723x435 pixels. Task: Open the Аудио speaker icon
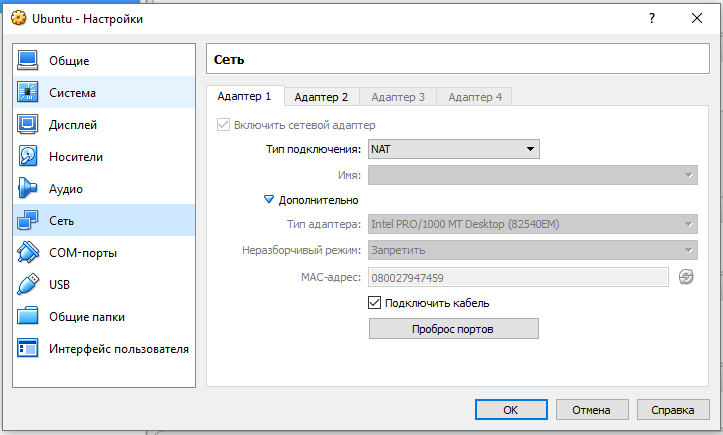tap(28, 189)
